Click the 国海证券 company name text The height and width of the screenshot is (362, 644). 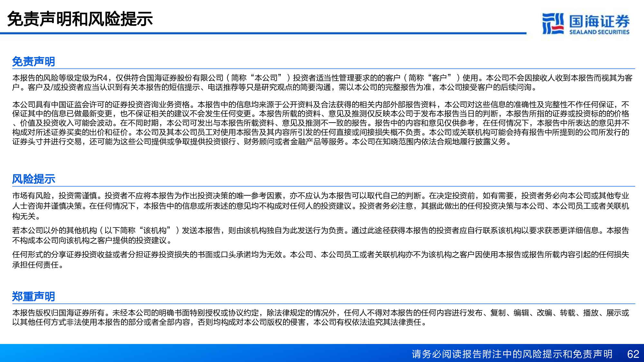pyautogui.click(x=599, y=21)
